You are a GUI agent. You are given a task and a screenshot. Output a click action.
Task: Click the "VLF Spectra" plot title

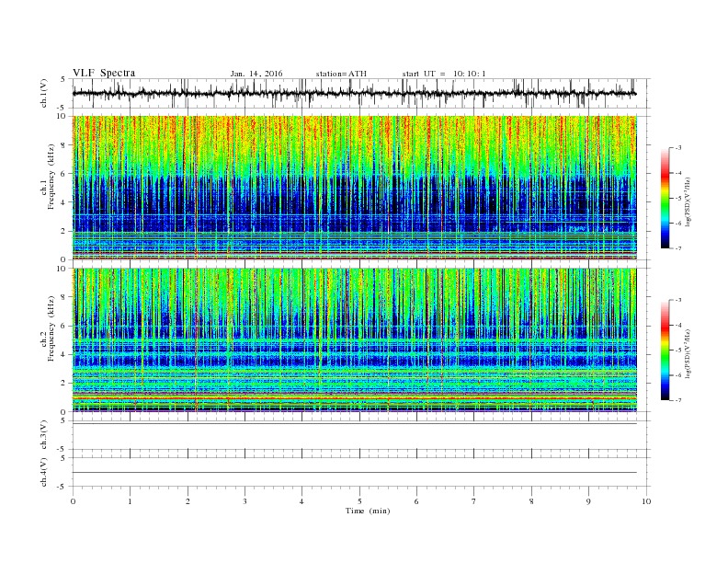tap(104, 73)
